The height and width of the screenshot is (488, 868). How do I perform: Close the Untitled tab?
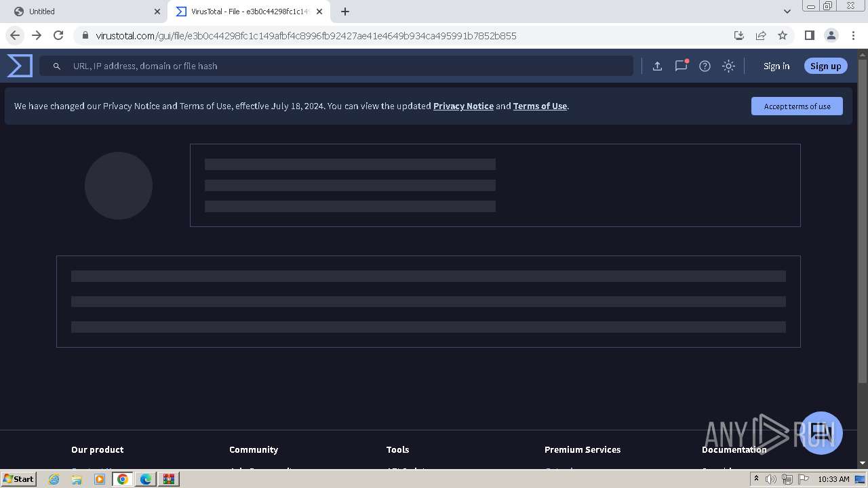[157, 12]
